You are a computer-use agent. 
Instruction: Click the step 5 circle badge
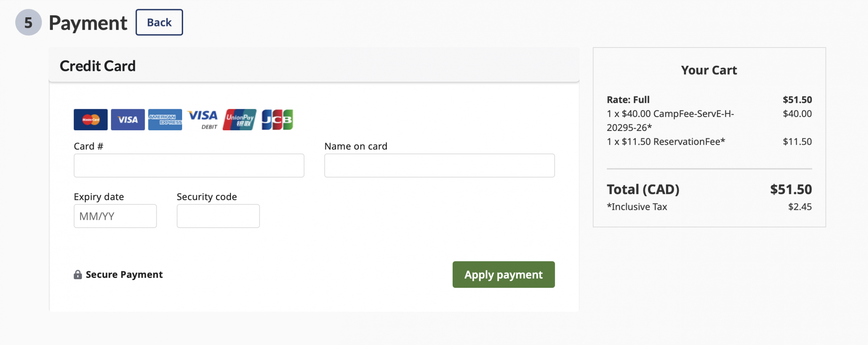point(28,22)
